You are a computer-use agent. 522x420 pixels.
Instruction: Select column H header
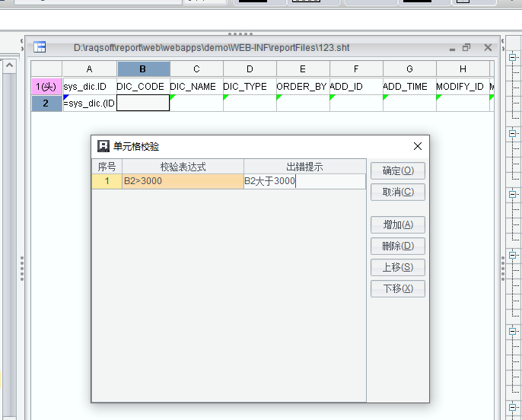pyautogui.click(x=463, y=69)
